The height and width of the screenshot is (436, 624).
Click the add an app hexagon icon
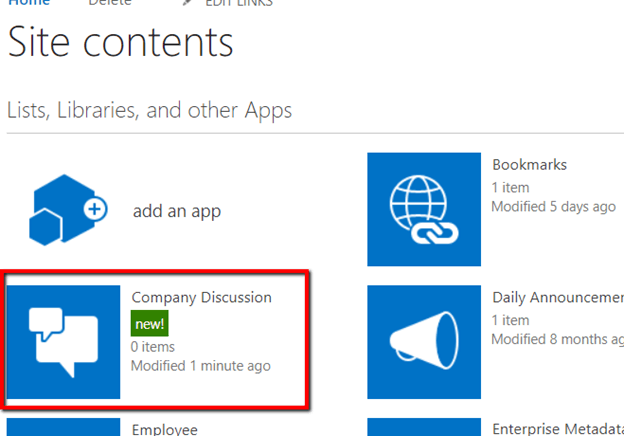tap(68, 210)
